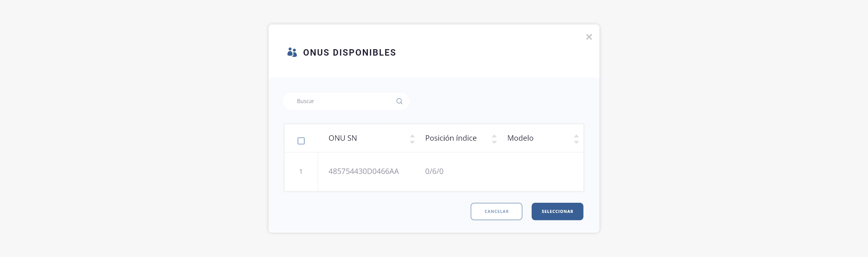The image size is (868, 257).
Task: Click the 0/6/0 position cell
Action: 434,172
